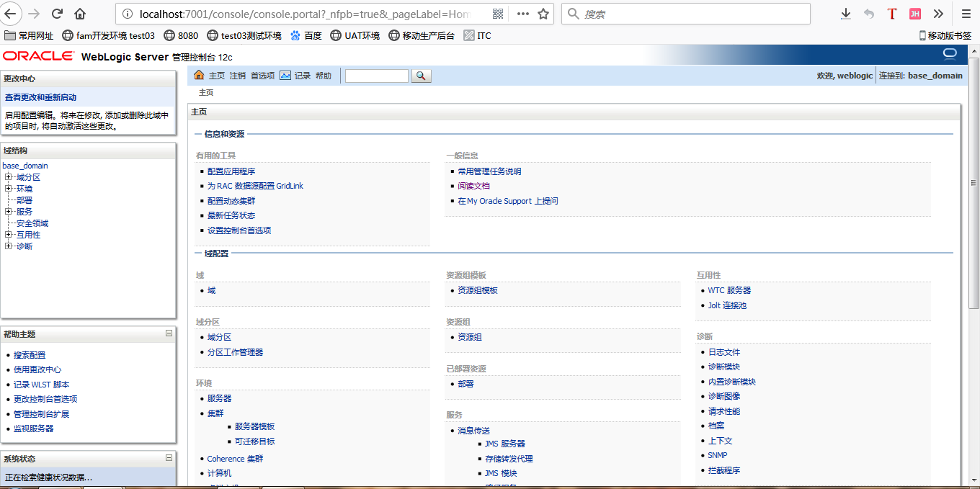Open the 配置应用程序 link

tap(231, 171)
